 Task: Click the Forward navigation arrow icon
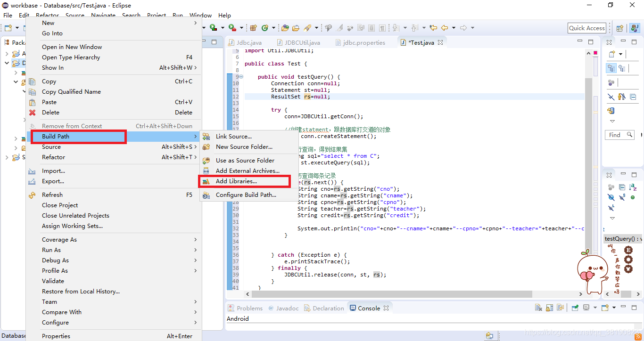coord(463,28)
